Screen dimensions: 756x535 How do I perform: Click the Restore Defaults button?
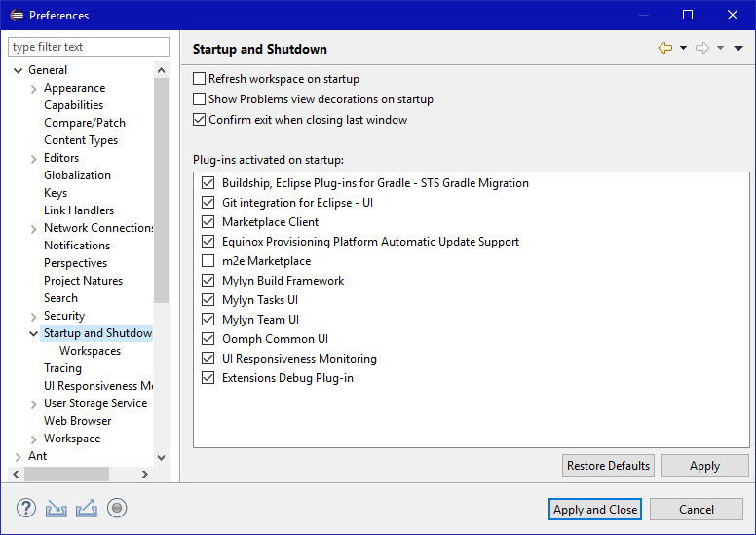(608, 466)
